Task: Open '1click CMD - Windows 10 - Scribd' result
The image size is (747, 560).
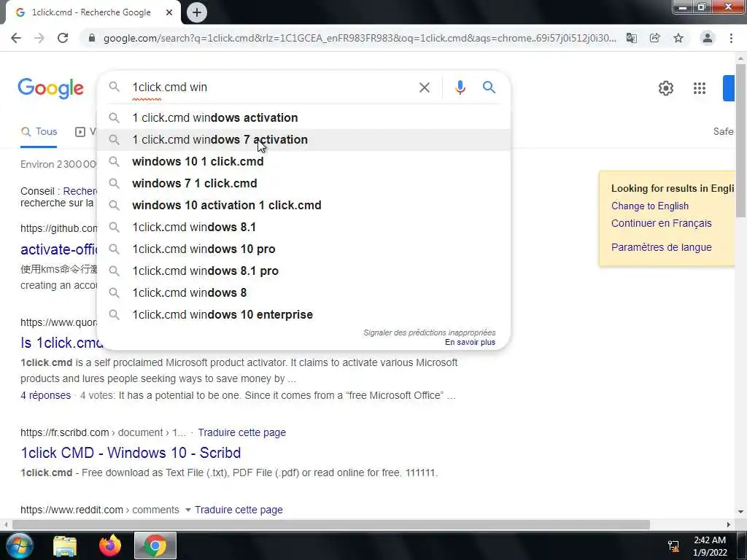Action: pos(131,453)
